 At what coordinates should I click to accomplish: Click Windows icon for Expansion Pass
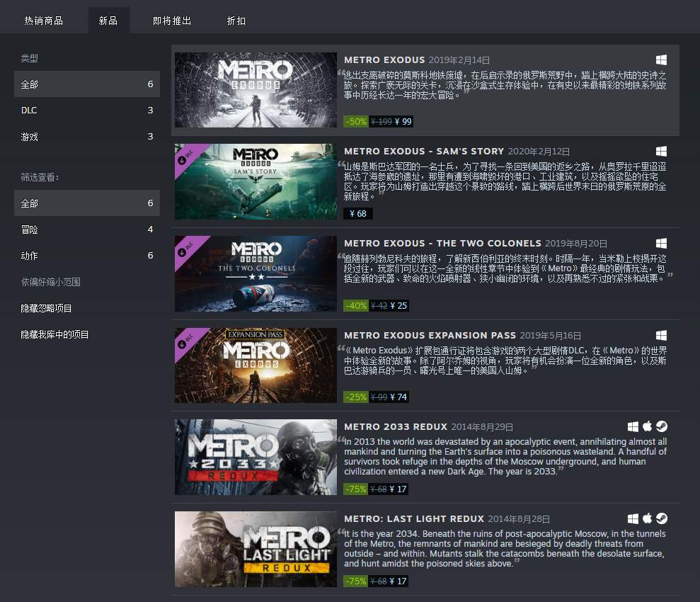coord(661,336)
